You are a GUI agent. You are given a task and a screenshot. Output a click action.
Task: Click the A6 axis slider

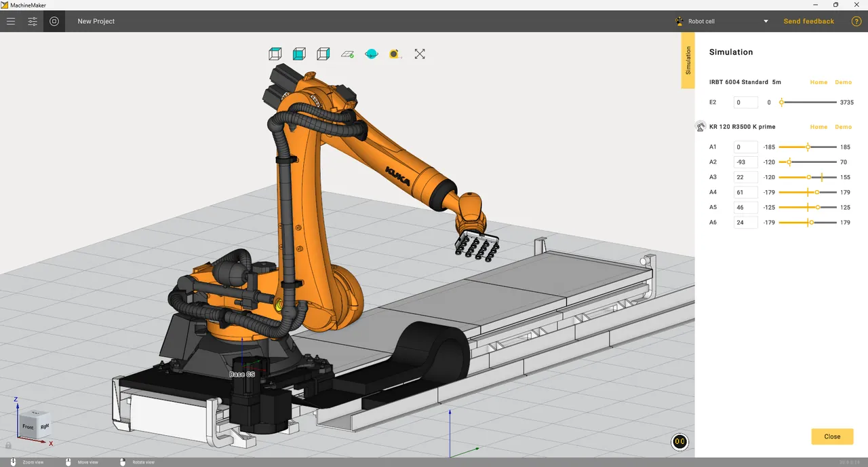click(808, 222)
